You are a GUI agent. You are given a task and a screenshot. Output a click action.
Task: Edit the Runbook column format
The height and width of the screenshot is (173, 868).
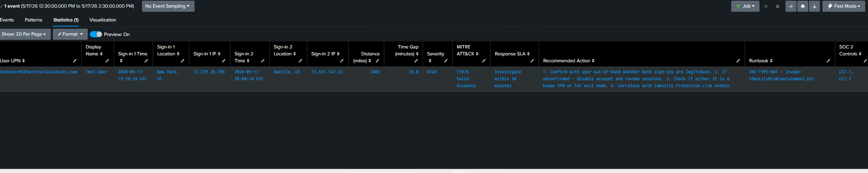[828, 61]
